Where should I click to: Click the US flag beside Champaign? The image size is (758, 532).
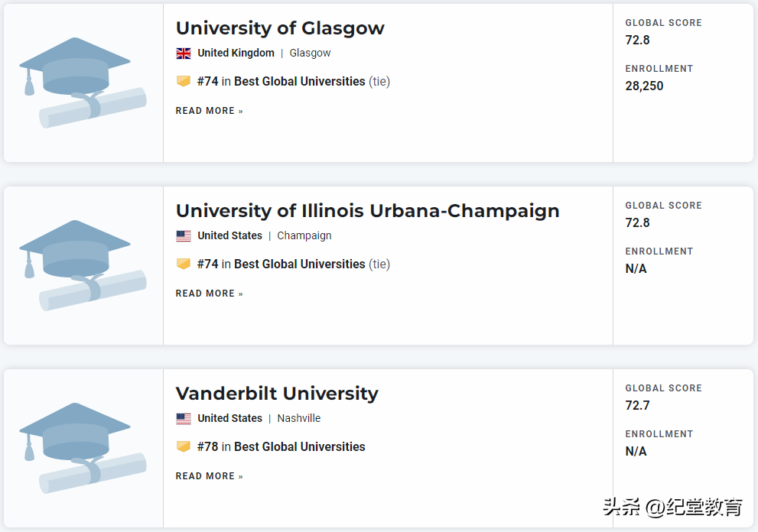tap(184, 236)
